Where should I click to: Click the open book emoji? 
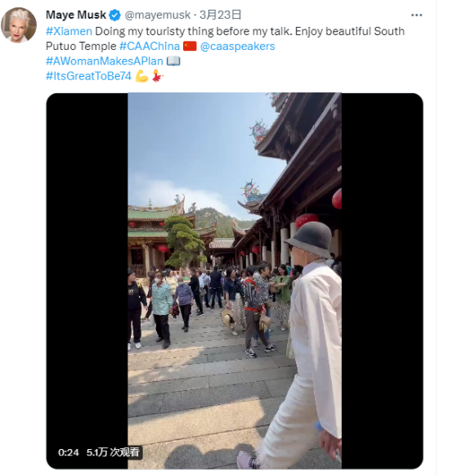[x=173, y=61]
